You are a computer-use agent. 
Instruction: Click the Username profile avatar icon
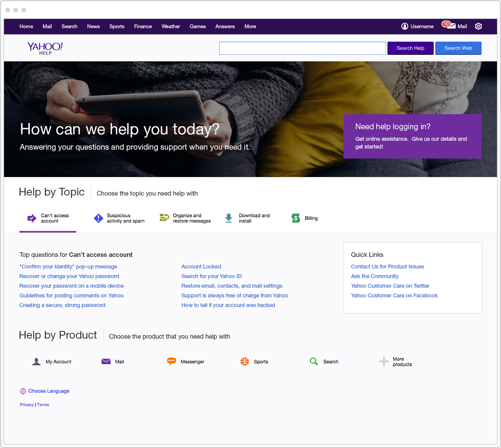click(404, 26)
